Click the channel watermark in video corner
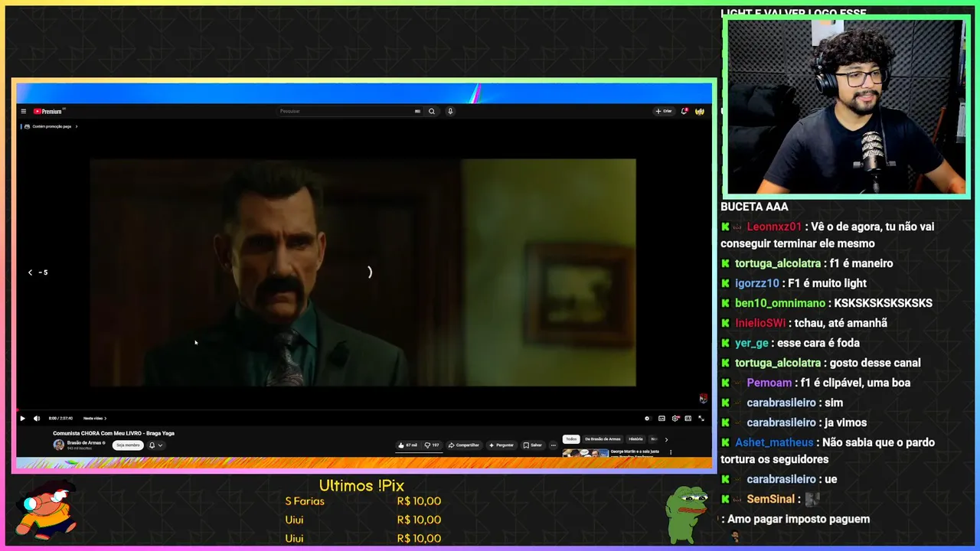 pyautogui.click(x=703, y=399)
